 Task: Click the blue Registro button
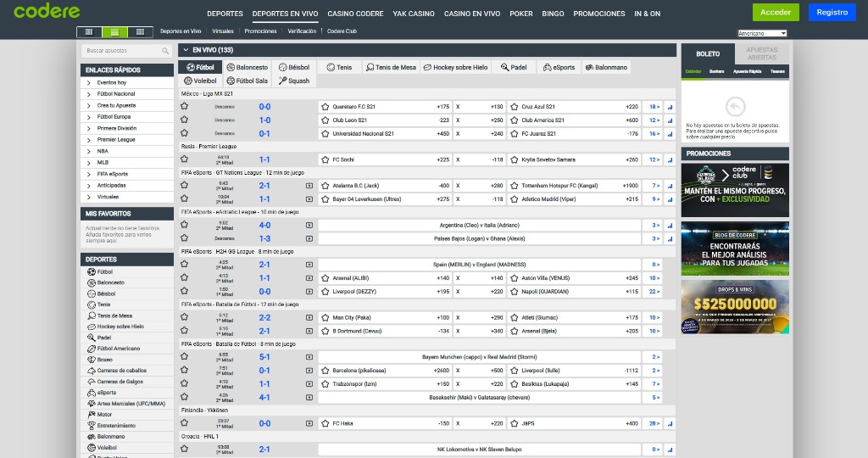point(832,12)
